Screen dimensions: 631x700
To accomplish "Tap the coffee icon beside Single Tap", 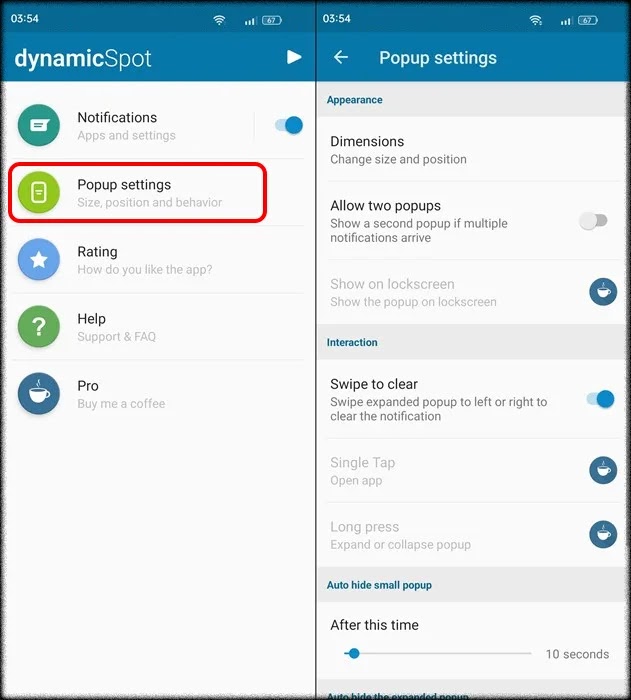I will [x=603, y=470].
